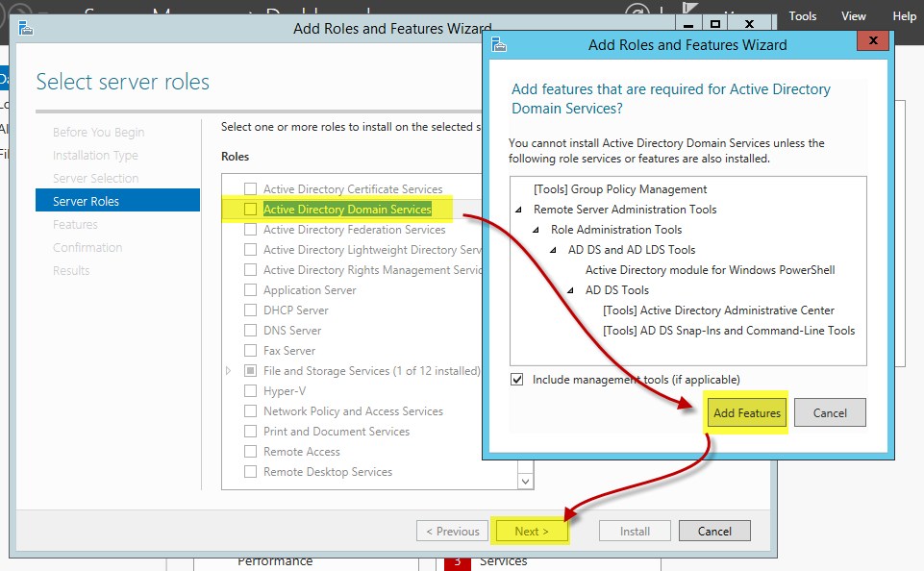Minimize the main wizard window
The width and height of the screenshot is (924, 571).
[688, 24]
